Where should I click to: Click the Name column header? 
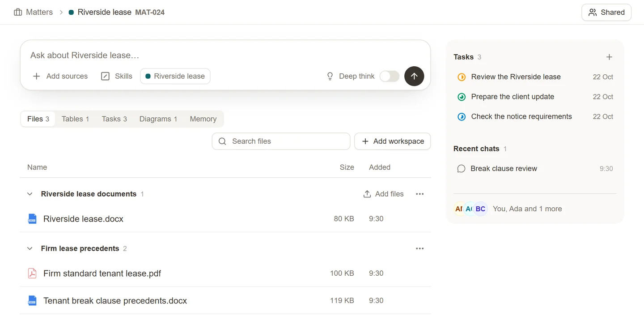click(37, 167)
